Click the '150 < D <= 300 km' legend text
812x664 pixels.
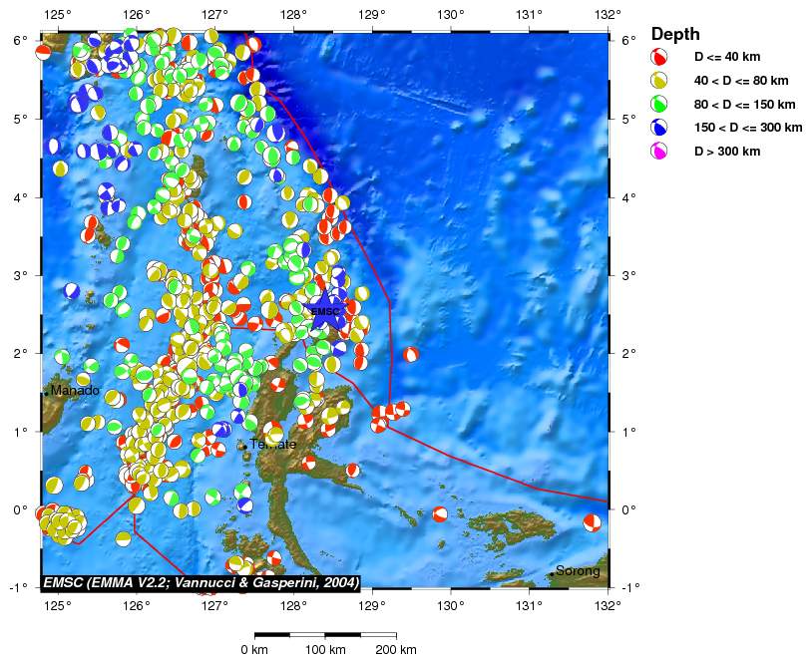point(748,128)
